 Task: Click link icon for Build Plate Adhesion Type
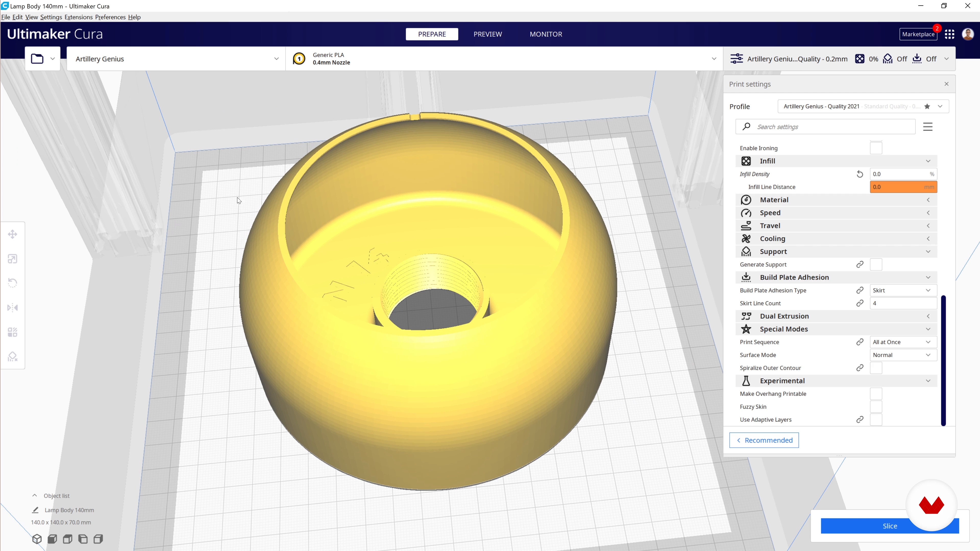860,291
